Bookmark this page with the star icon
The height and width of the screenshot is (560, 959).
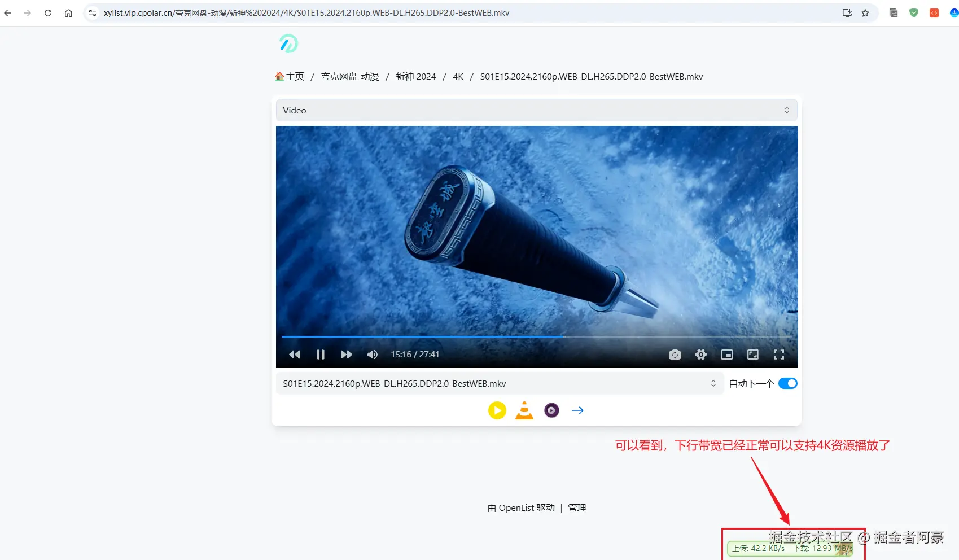pyautogui.click(x=865, y=13)
